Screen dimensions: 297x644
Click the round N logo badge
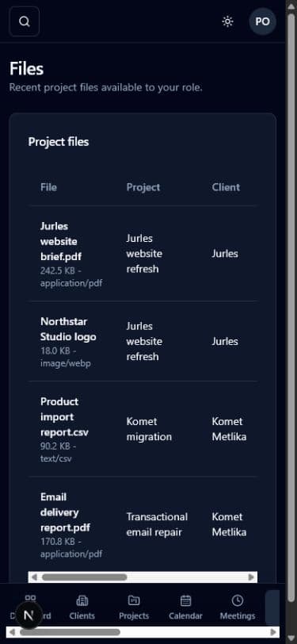click(29, 615)
